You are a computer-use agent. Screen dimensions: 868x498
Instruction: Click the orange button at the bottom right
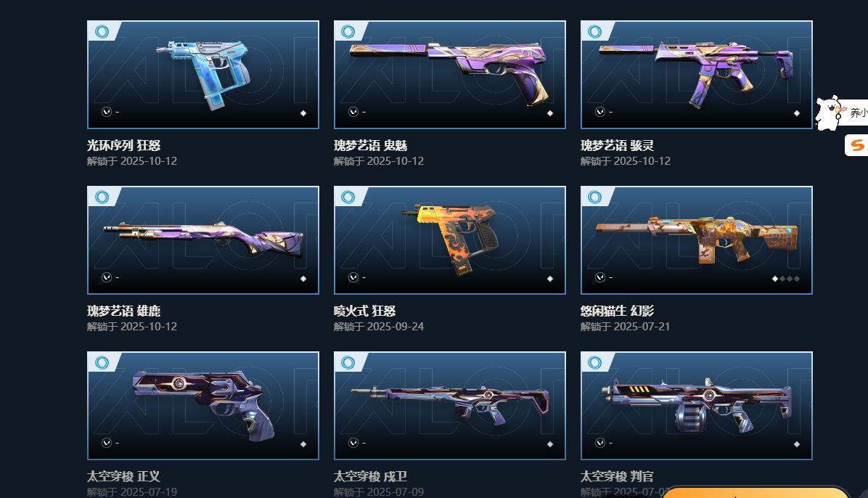[756, 492]
